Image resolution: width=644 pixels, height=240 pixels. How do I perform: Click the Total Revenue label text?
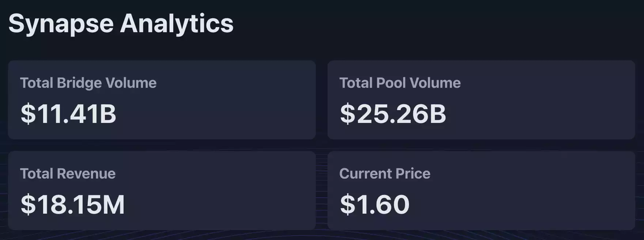click(68, 174)
